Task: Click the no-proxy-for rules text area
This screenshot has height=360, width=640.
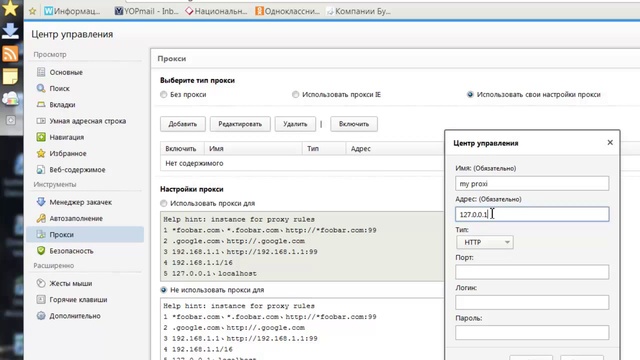Action: 302,329
